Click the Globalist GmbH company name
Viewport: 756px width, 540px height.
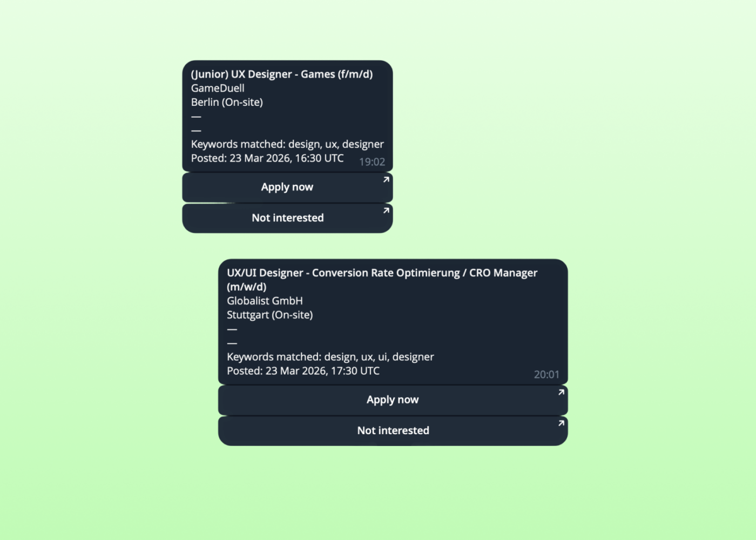coord(265,301)
